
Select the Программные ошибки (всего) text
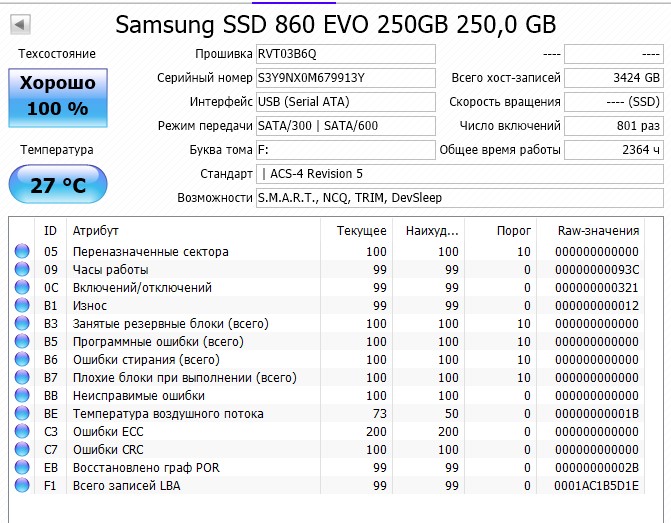coord(158,342)
